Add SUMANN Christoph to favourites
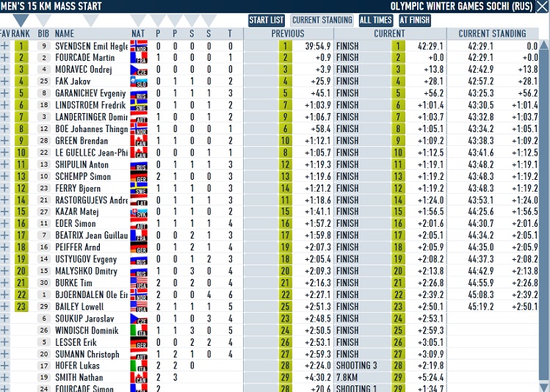550x392 pixels. (4, 354)
